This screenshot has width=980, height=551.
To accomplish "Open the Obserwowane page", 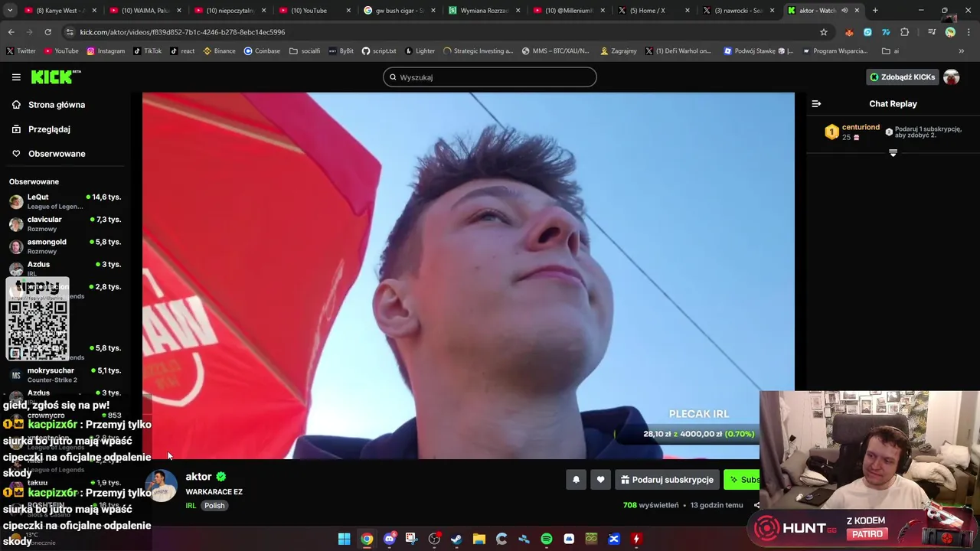I will pos(57,154).
